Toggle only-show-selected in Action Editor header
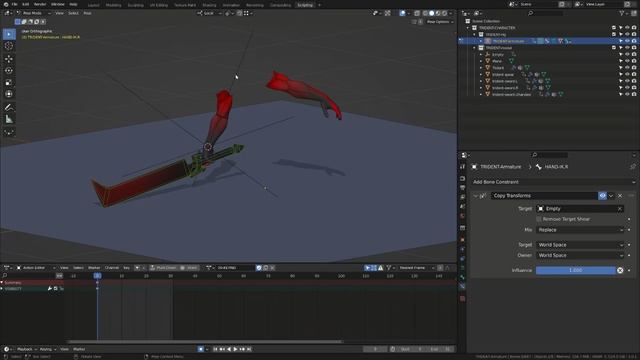 367,268
